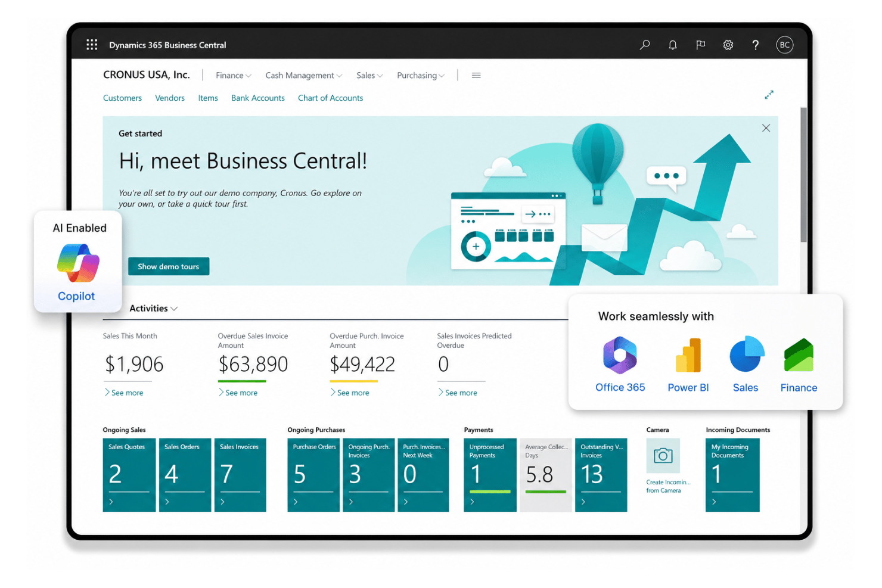
Task: Expand the Purchasing menu
Action: click(x=421, y=76)
